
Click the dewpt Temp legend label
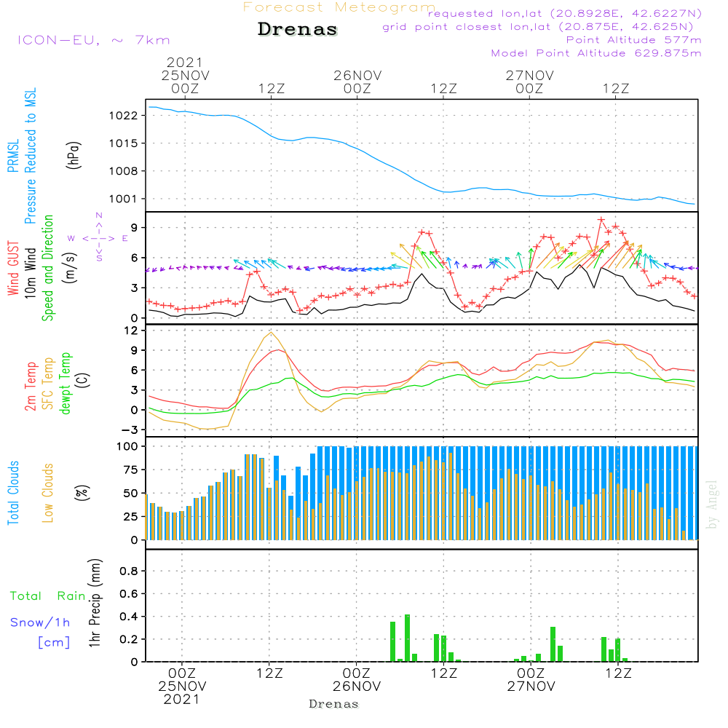(66, 383)
